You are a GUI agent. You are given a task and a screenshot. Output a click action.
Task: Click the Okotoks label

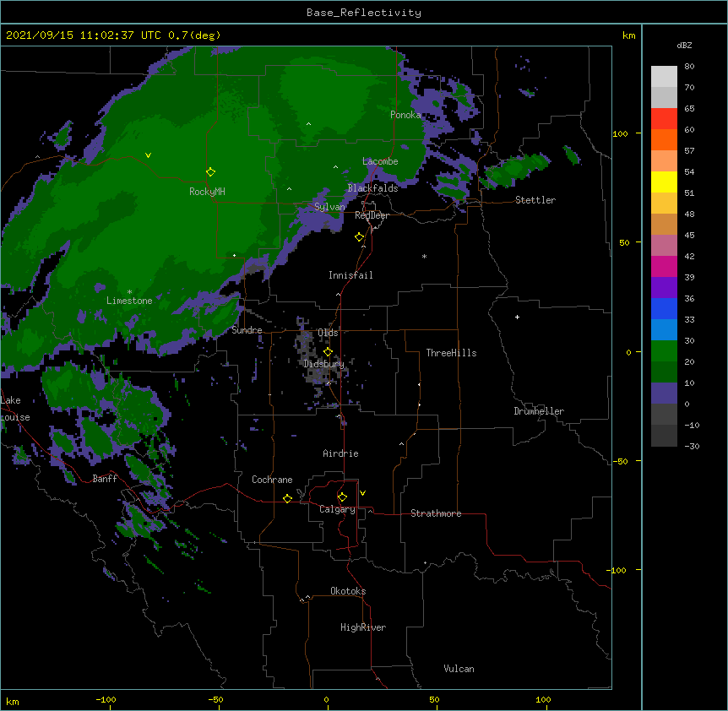tap(348, 591)
